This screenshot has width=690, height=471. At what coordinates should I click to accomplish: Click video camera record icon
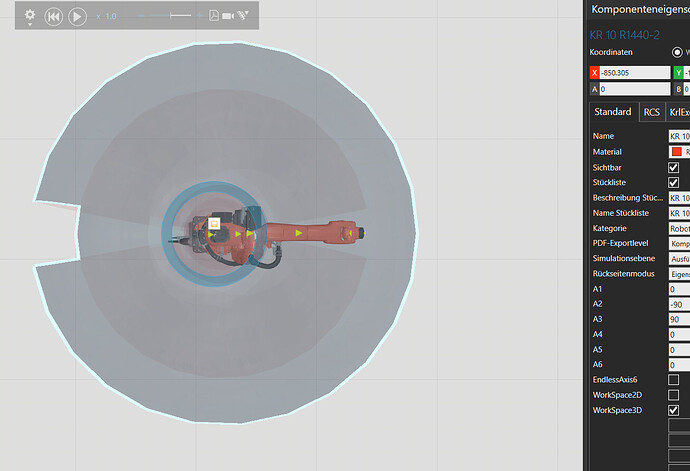[229, 16]
